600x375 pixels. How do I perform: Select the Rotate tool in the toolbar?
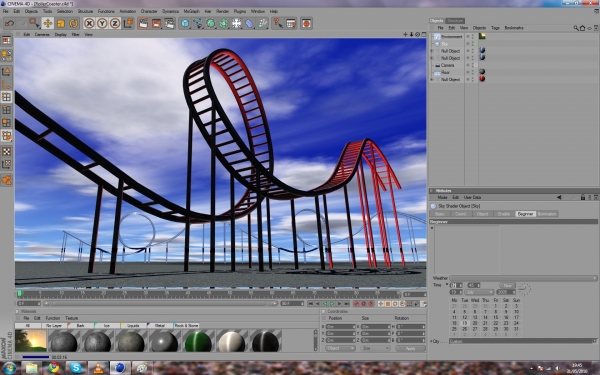point(73,23)
